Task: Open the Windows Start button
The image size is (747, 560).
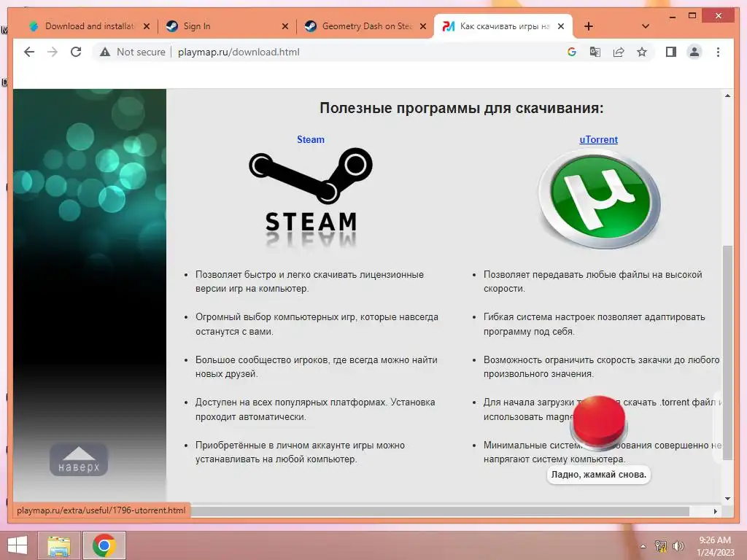Action: click(18, 545)
